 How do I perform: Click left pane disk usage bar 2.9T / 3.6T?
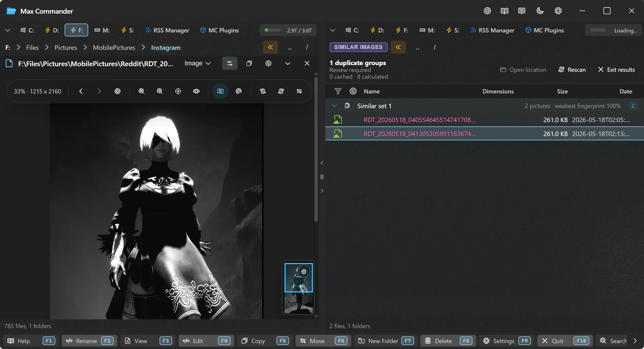[x=288, y=30]
